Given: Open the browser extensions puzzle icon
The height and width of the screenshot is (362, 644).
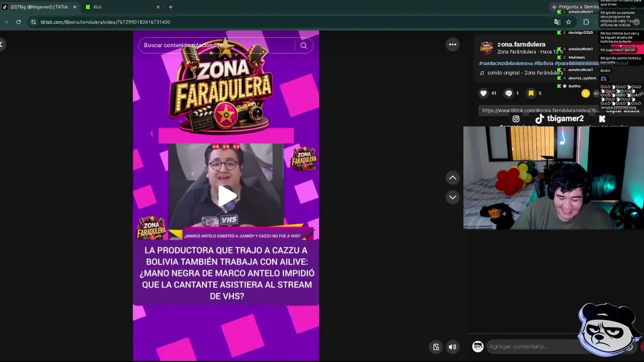Looking at the screenshot, I should (x=586, y=22).
